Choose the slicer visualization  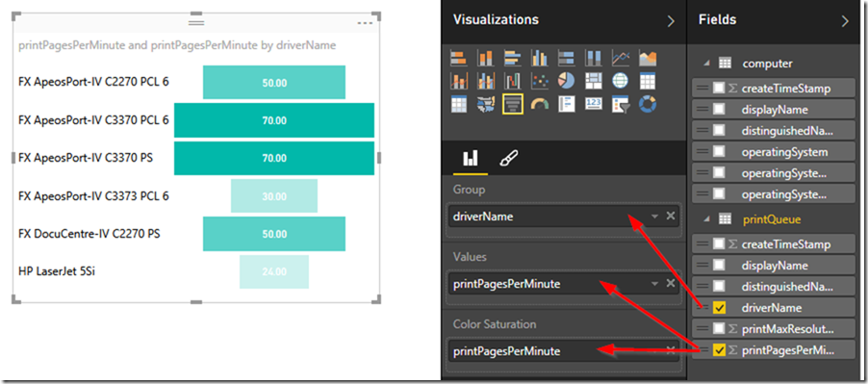tap(620, 104)
